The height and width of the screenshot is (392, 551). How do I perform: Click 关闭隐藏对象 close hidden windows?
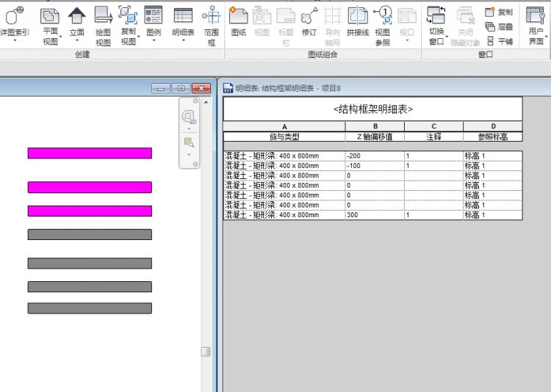465,26
